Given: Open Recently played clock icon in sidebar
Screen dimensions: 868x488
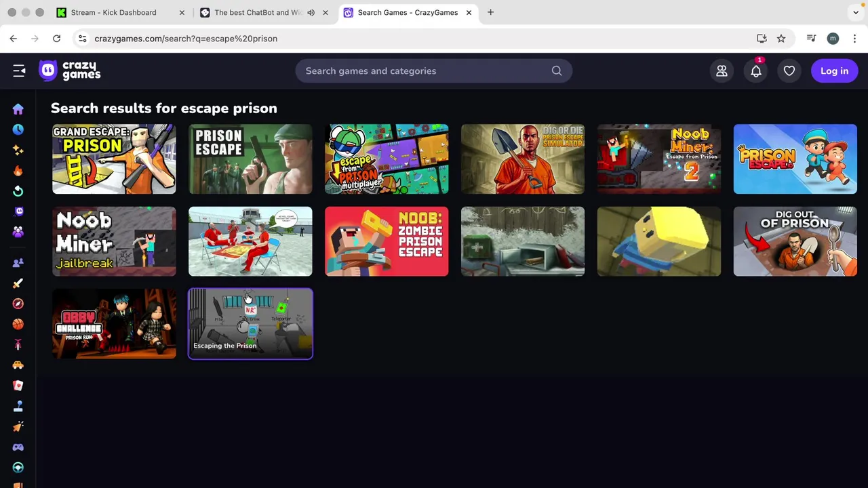Looking at the screenshot, I should [x=18, y=129].
